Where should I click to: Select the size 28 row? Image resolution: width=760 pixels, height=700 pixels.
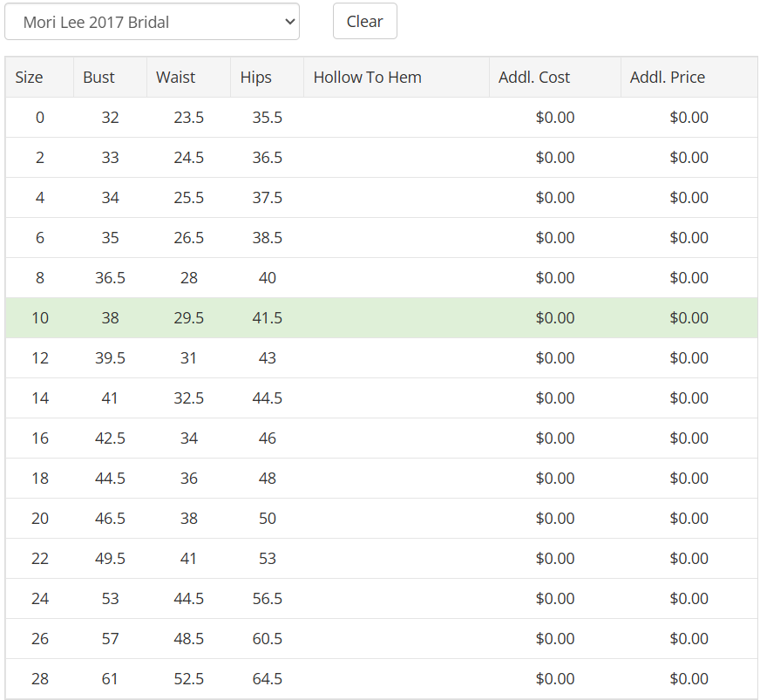[382, 679]
